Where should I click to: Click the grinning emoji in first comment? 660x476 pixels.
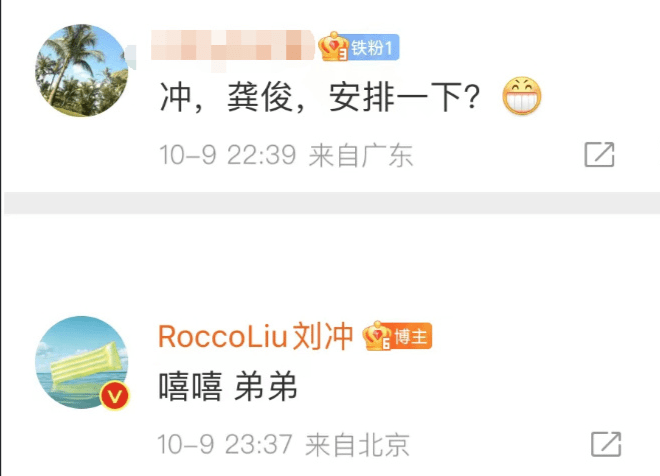tap(522, 96)
